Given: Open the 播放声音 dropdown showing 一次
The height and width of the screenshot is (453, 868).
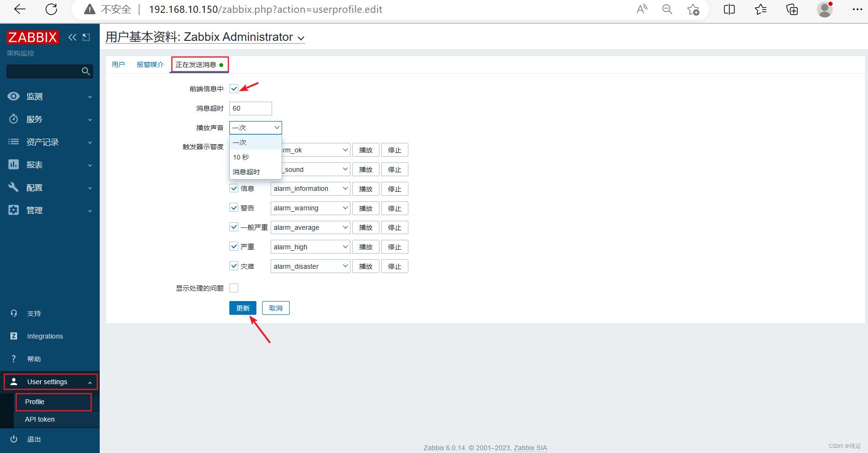Looking at the screenshot, I should (255, 128).
